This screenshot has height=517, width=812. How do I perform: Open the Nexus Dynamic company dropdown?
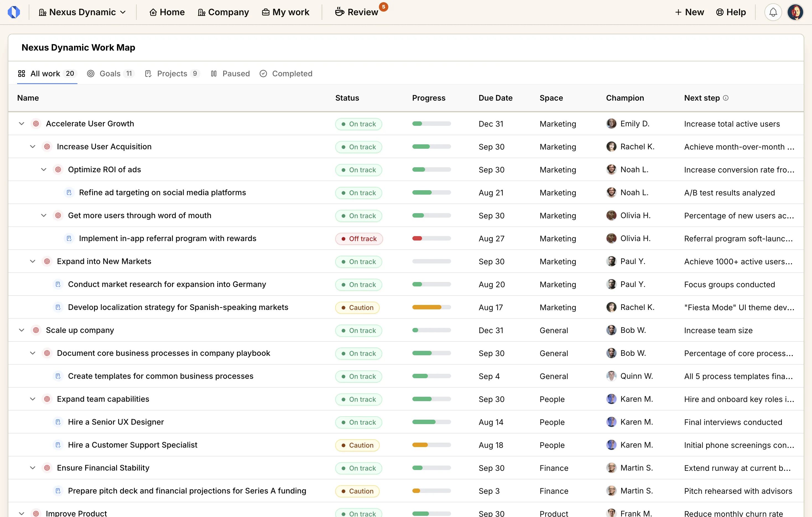82,12
